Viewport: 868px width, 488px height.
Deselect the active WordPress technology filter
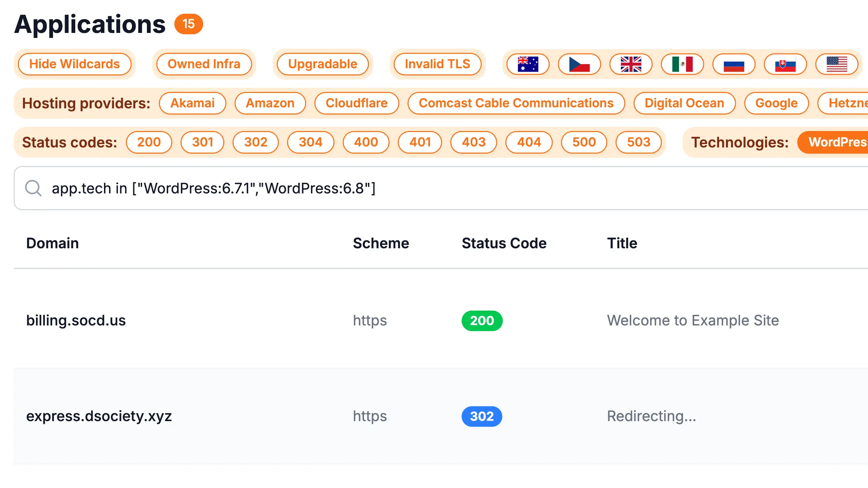[x=833, y=142]
